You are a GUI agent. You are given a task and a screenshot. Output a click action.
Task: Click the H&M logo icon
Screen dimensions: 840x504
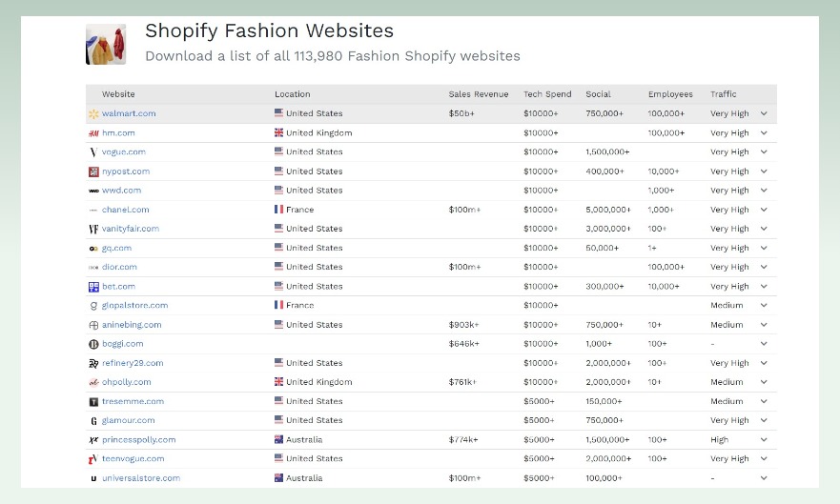93,133
